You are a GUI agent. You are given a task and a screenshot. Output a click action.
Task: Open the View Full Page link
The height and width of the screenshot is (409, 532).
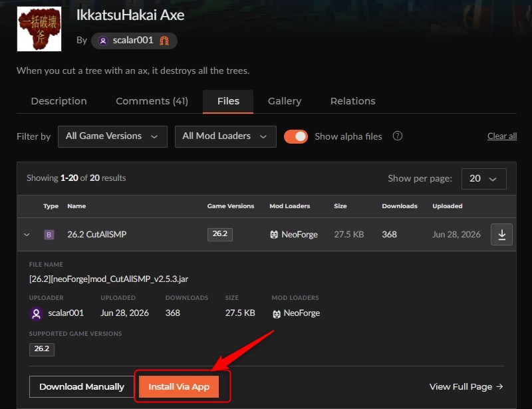point(466,386)
